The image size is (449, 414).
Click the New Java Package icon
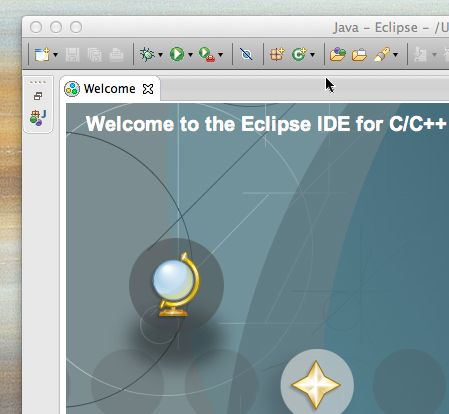click(277, 54)
